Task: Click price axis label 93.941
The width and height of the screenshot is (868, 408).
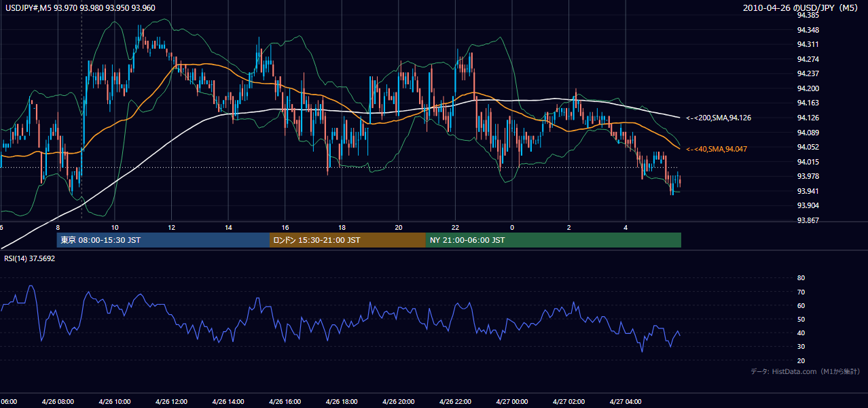Action: pos(808,191)
